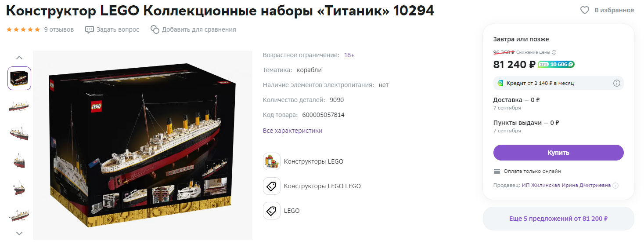Click the seller info icon

(615, 186)
